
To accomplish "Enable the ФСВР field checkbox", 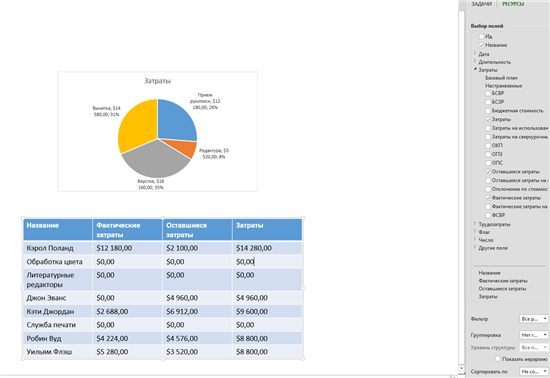I will coord(488,215).
